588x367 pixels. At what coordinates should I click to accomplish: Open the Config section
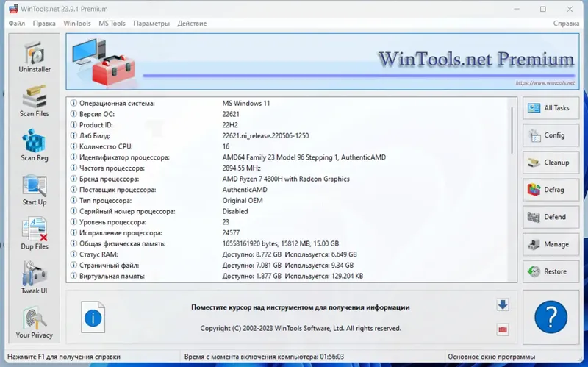click(551, 135)
